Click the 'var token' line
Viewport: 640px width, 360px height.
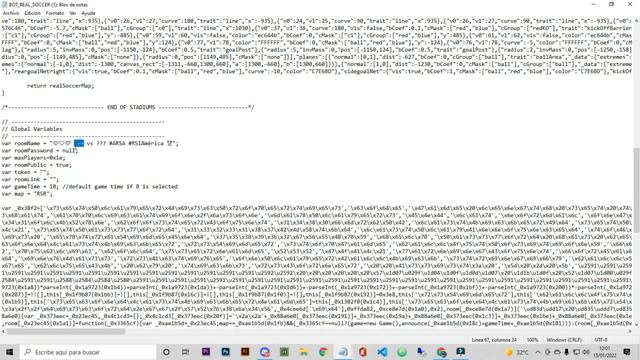(25, 172)
